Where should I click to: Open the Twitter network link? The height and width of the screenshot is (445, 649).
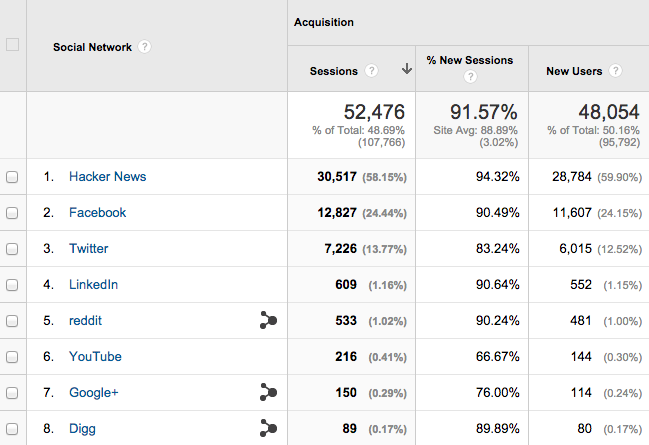[89, 249]
